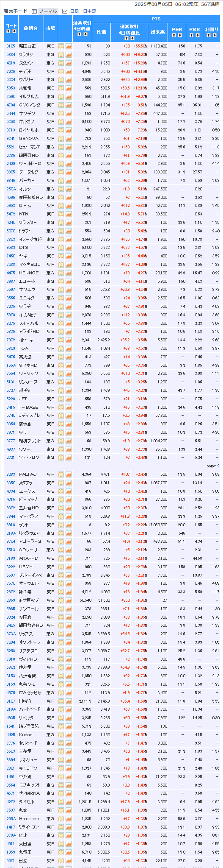This screenshot has height=868, width=223.
Task: Open book icon for GMOインタ row
Action: pos(61,105)
